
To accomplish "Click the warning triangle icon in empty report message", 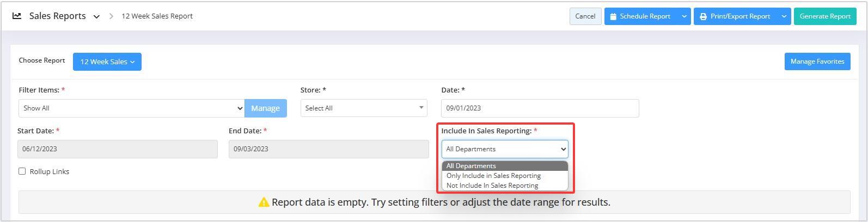I will [264, 202].
